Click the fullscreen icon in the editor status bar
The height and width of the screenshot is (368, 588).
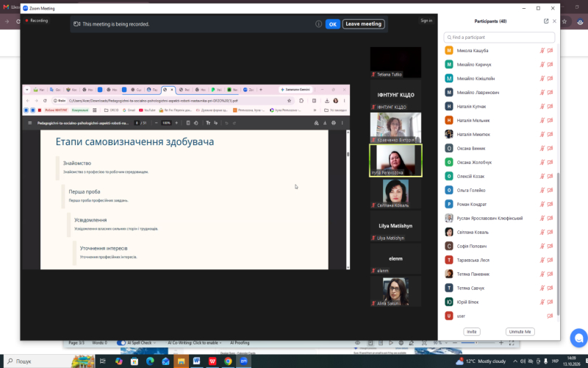(x=512, y=343)
